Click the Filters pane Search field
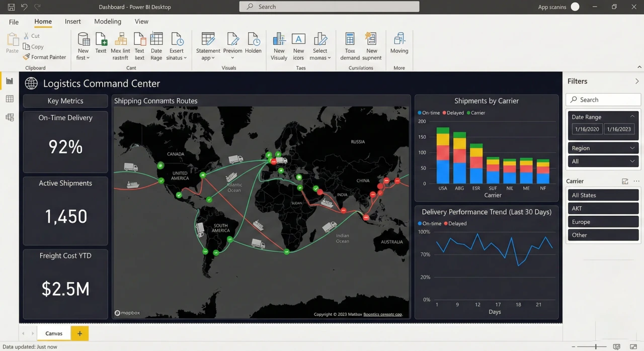The width and height of the screenshot is (644, 351). [x=603, y=100]
